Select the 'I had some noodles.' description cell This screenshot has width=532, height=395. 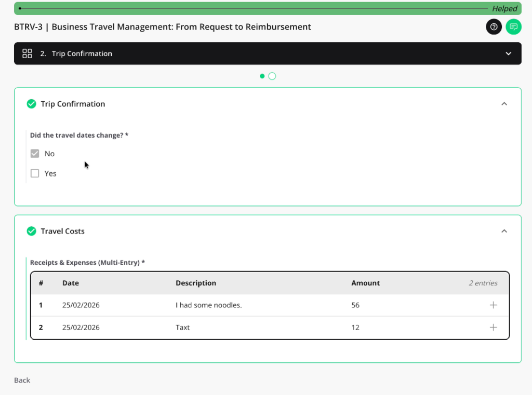208,305
